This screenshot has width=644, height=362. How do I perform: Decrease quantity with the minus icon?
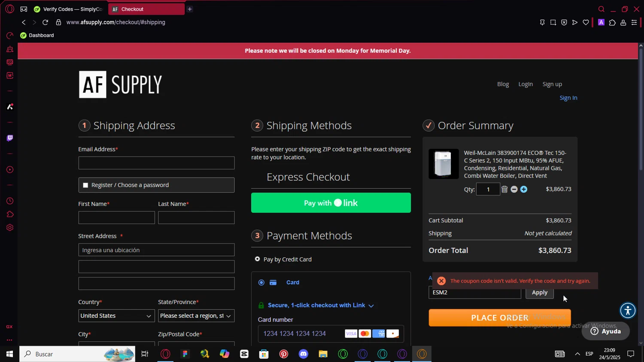[514, 190]
